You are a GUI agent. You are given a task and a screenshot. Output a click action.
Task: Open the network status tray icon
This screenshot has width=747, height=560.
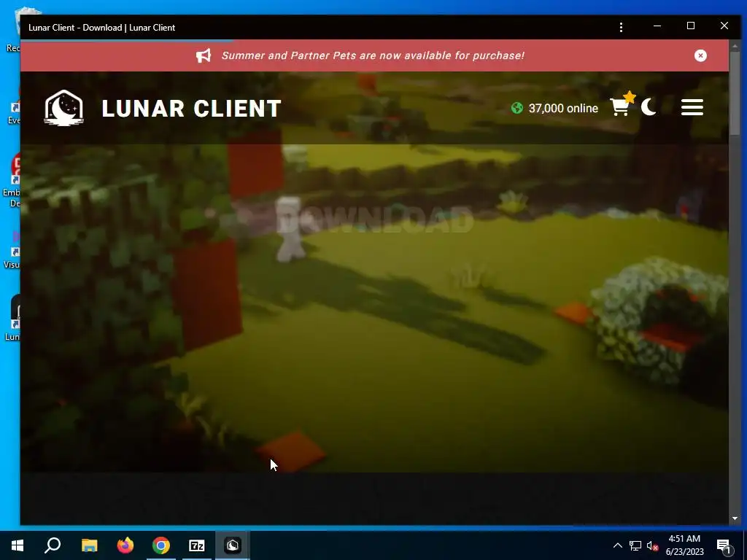coord(635,545)
